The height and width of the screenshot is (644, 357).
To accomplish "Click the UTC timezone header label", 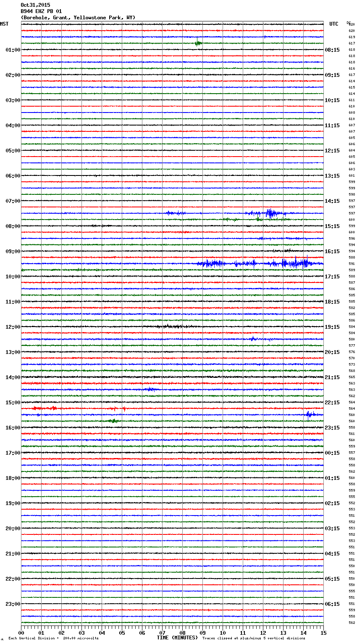I will (334, 24).
